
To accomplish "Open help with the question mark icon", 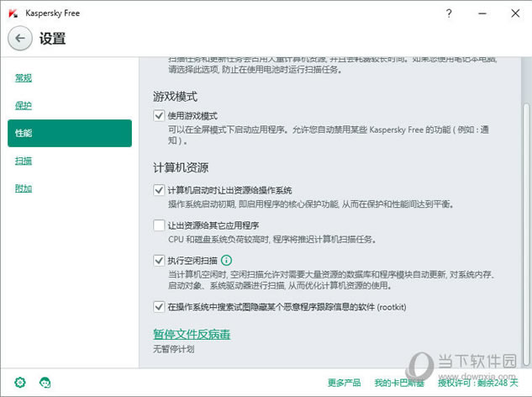I will click(x=450, y=13).
